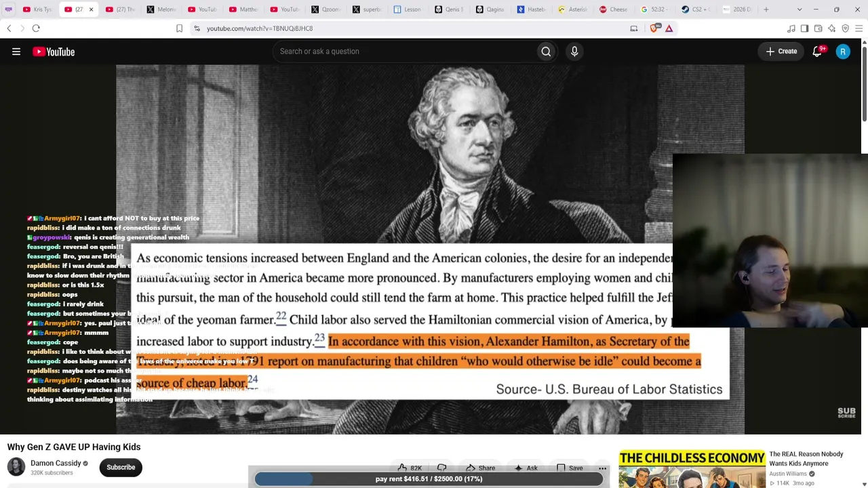Viewport: 868px width, 488px height.
Task: Save the video to a playlist
Action: point(568,468)
